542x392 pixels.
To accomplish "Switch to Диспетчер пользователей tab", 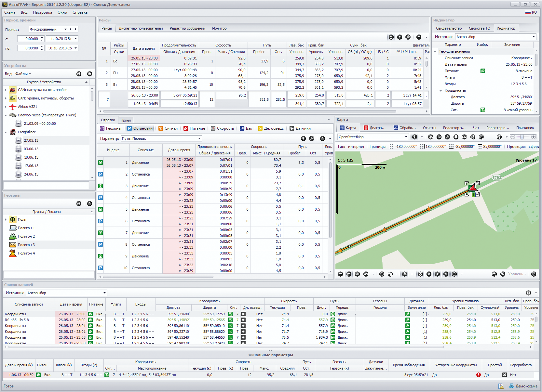I will click(141, 28).
